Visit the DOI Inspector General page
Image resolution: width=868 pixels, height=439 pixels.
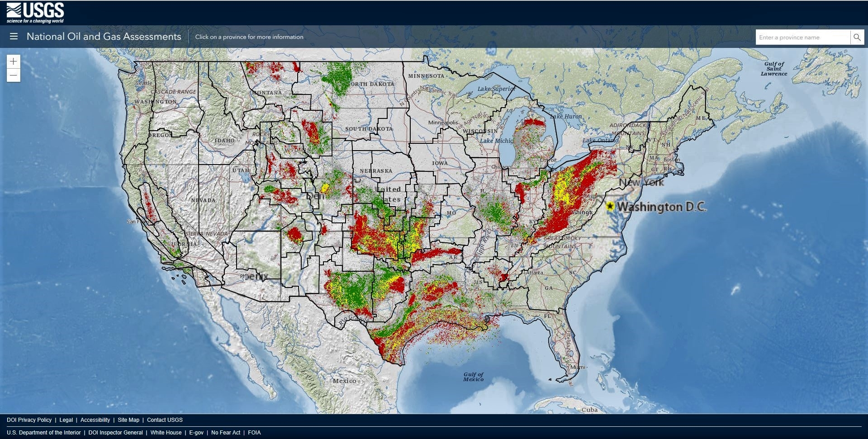point(116,433)
